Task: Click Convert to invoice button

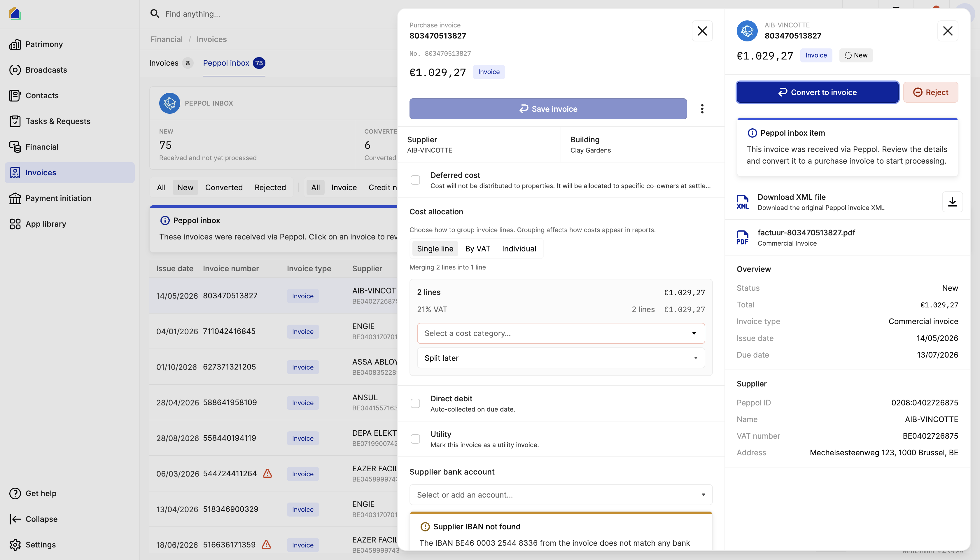Action: click(x=817, y=92)
